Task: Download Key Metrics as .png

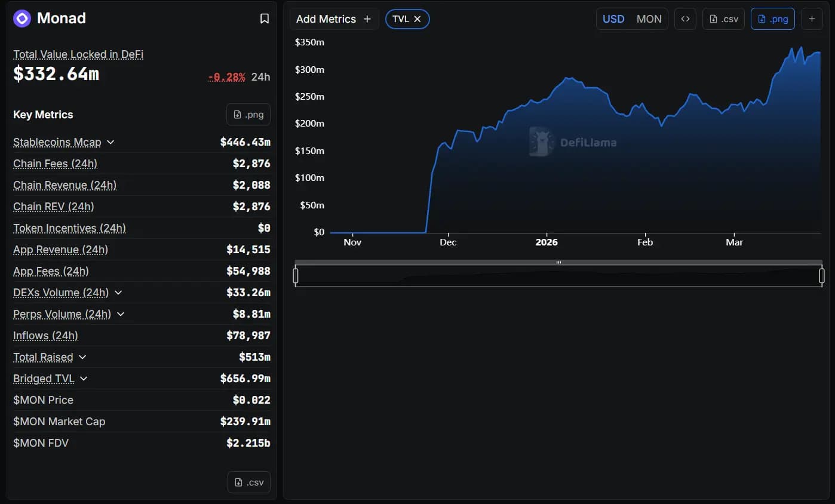Action: click(248, 115)
